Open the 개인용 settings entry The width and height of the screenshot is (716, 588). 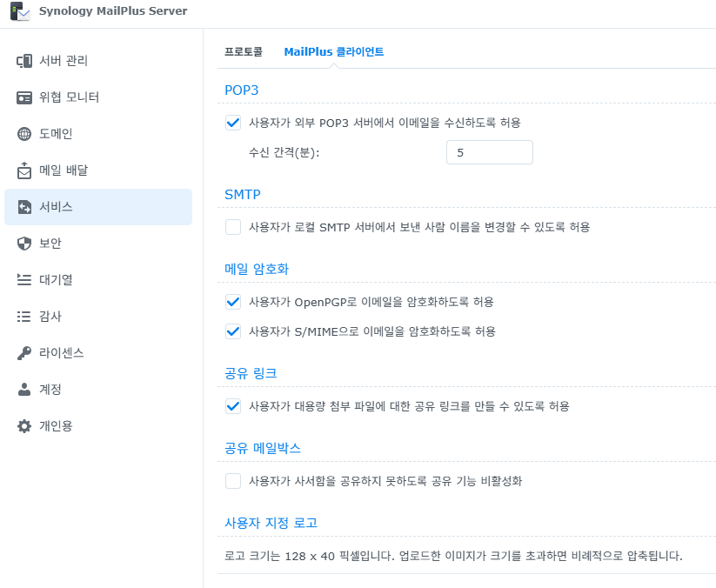[x=98, y=426]
